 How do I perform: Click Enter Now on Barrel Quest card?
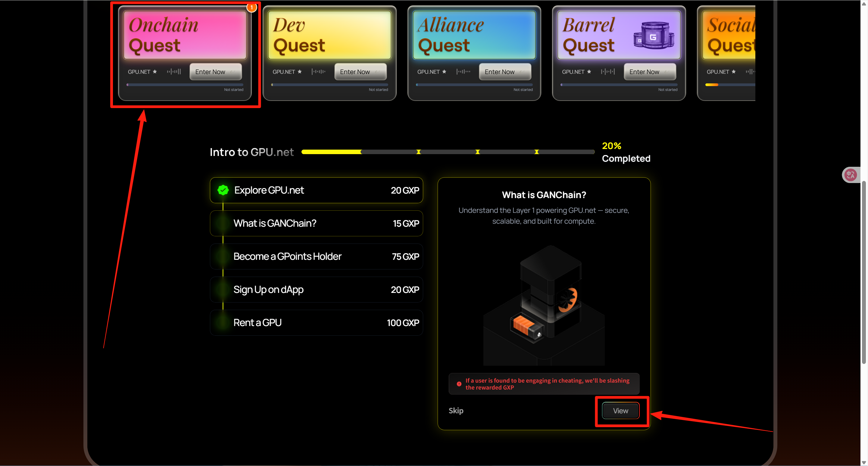[650, 72]
